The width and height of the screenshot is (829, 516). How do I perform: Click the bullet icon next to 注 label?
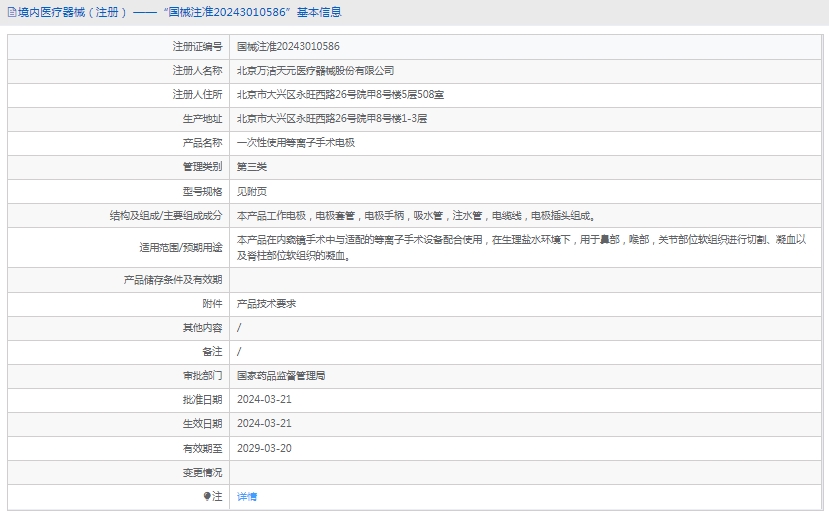point(207,496)
